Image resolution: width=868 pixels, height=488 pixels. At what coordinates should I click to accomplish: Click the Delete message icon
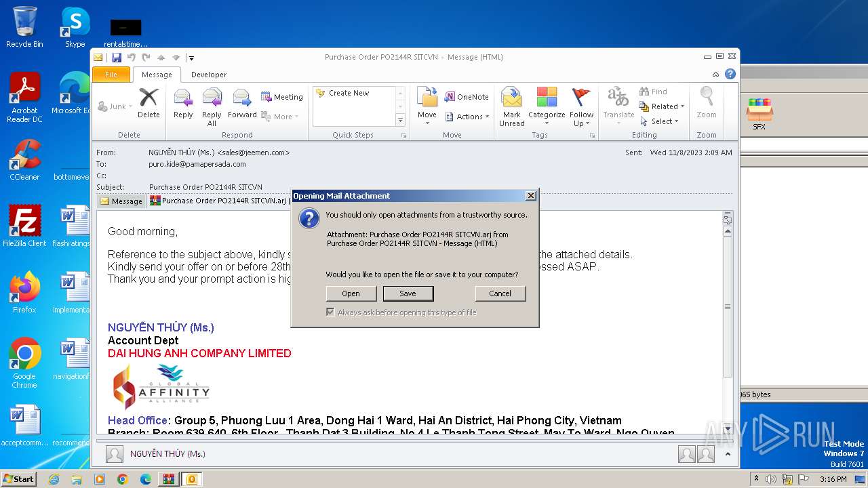(x=149, y=103)
